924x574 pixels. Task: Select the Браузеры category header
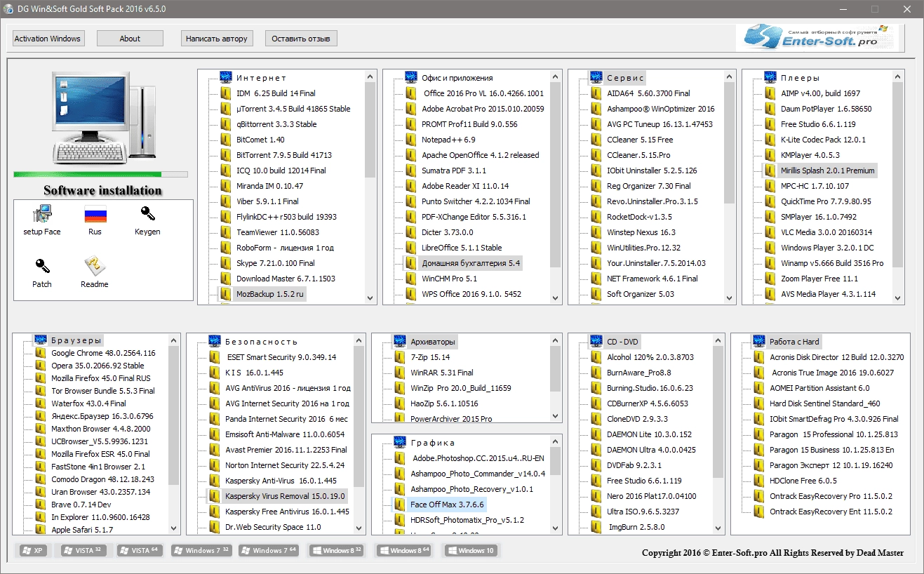coord(76,341)
